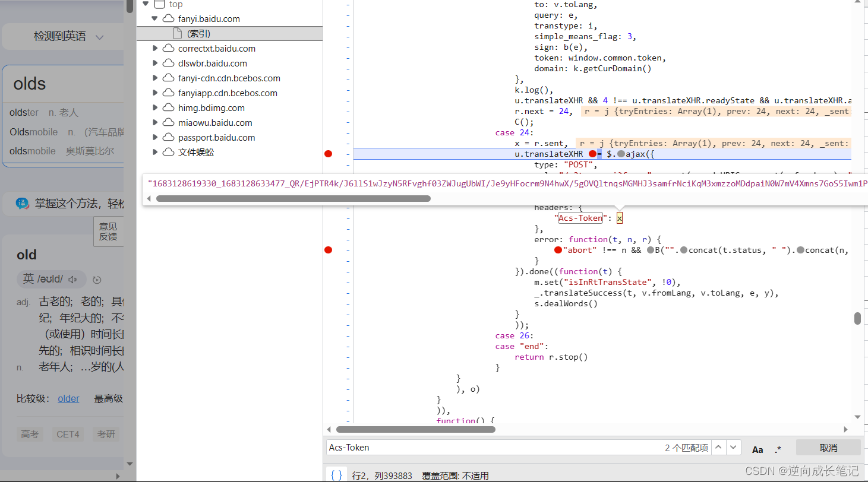Remove breakpoint on the "abort" line
Viewport: 868px width, 482px height.
328,250
